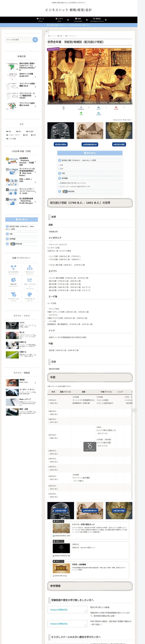The image size is (145, 644).
Task: Open the 分類する category card
Action: (22, 355)
